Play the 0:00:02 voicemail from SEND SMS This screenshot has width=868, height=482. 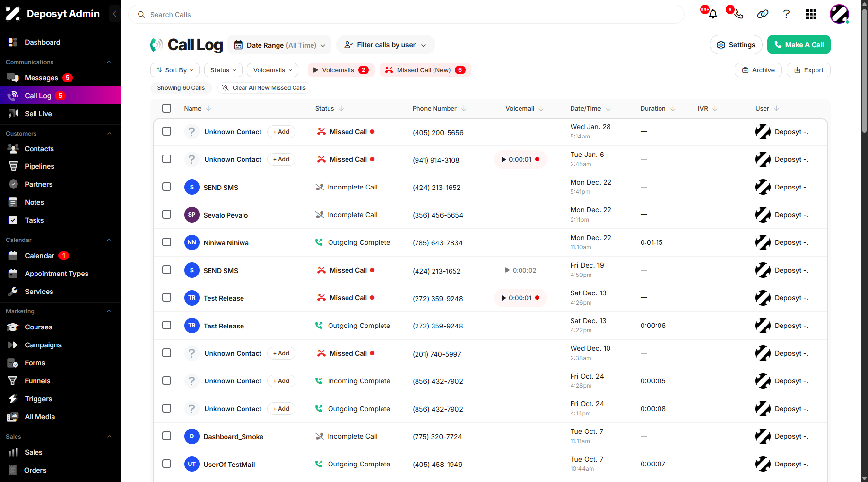point(520,270)
